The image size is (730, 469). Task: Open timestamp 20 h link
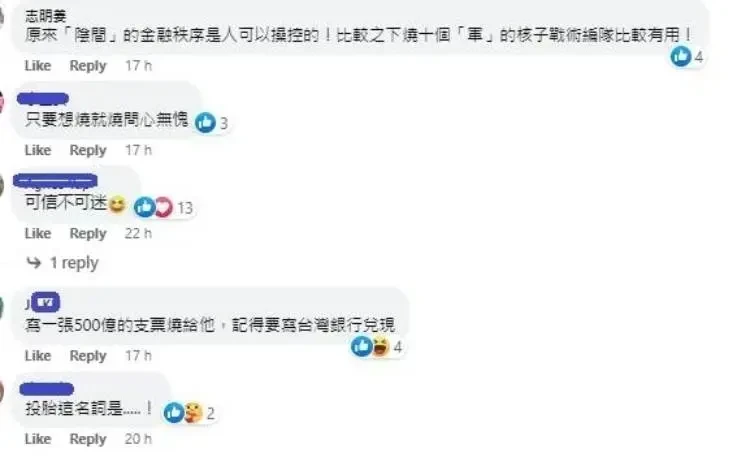pyautogui.click(x=138, y=439)
